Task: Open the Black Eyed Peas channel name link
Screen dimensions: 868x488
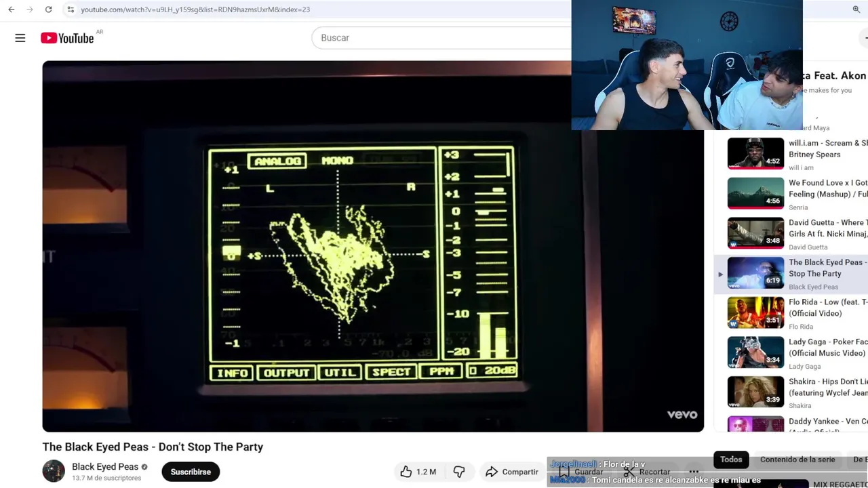Action: pos(105,467)
